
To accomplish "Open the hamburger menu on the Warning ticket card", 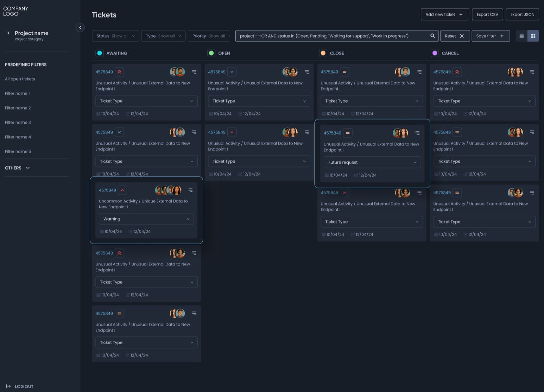I will pos(190,190).
